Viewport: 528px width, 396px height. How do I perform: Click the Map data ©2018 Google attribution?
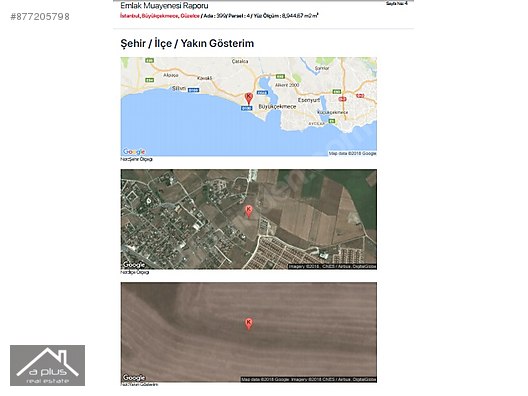pyautogui.click(x=352, y=153)
